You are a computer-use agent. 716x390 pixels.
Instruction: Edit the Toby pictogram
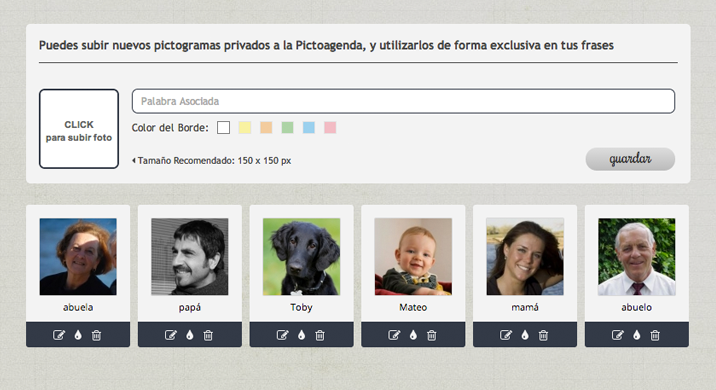pyautogui.click(x=283, y=335)
